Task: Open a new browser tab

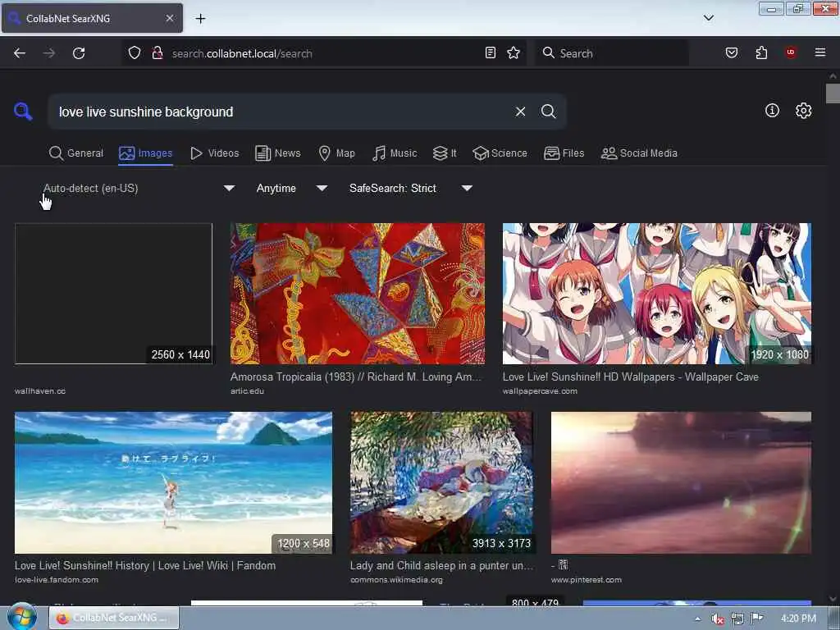Action: tap(200, 19)
